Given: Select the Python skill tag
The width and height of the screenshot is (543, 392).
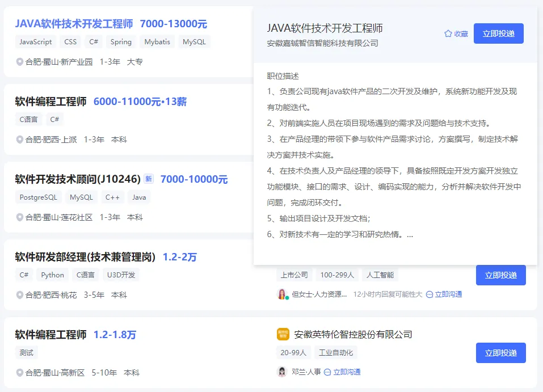Looking at the screenshot, I should tap(52, 275).
